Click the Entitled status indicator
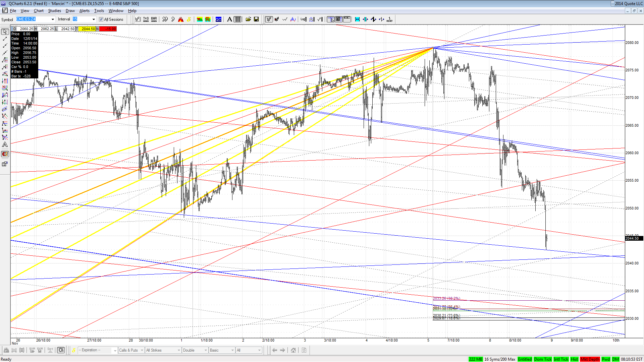The image size is (644, 362). pyautogui.click(x=525, y=359)
